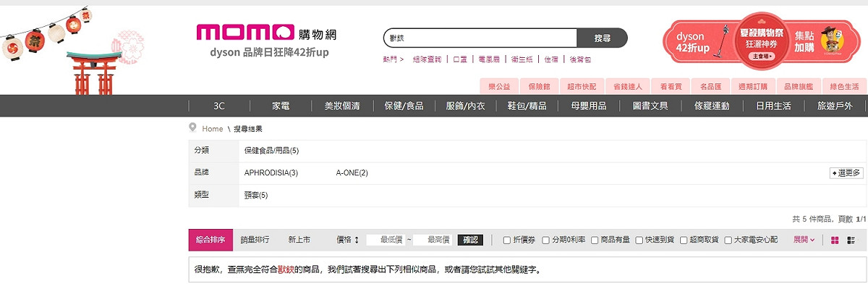868x284 pixels.
Task: Go to Home breadcrumb link
Action: (213, 128)
